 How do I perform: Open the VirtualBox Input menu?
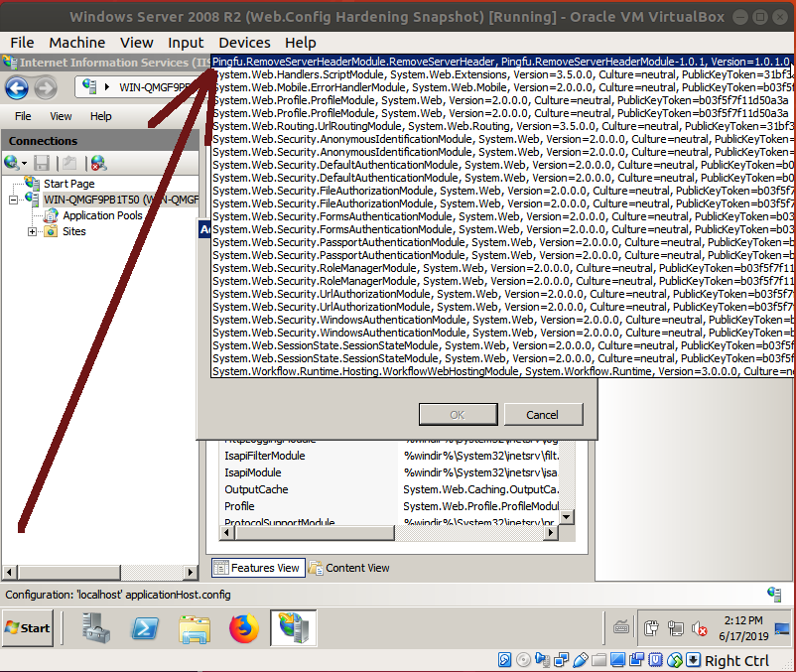[x=186, y=43]
